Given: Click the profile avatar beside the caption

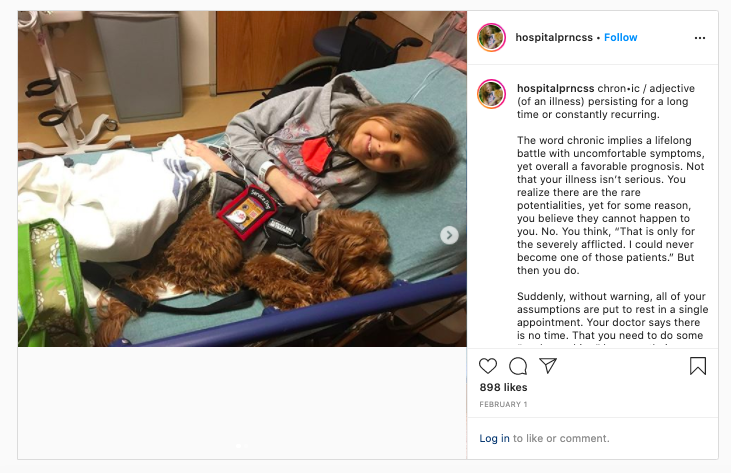Looking at the screenshot, I should click(491, 94).
